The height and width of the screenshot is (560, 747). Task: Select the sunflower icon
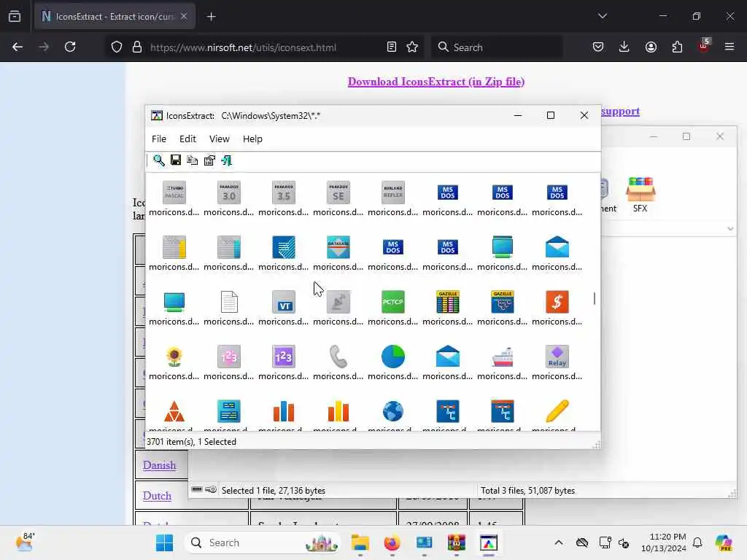pyautogui.click(x=174, y=357)
